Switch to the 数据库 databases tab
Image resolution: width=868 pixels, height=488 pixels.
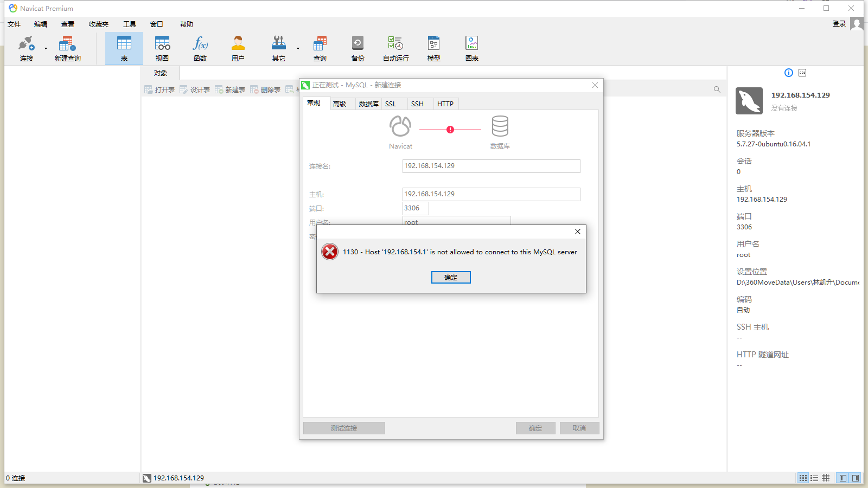[x=368, y=104]
